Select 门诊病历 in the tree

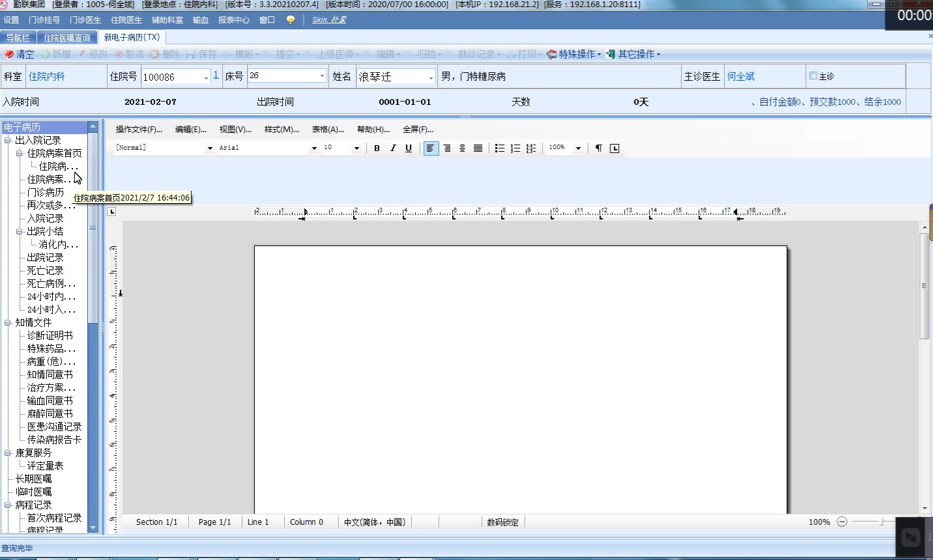[46, 192]
